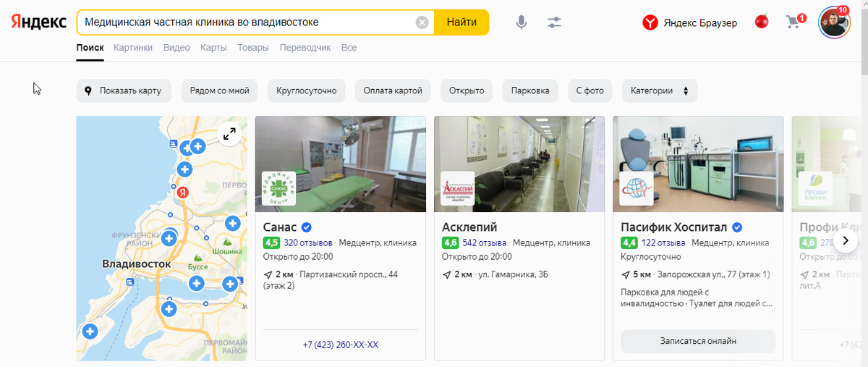Click the route arrow icon on Асклепий card

(447, 274)
